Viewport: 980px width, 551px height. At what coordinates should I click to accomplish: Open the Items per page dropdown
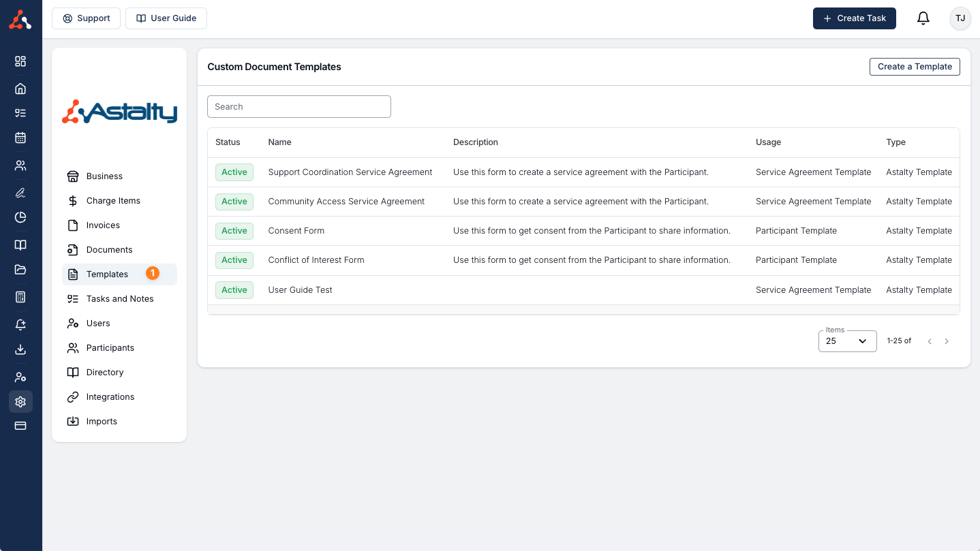click(848, 341)
